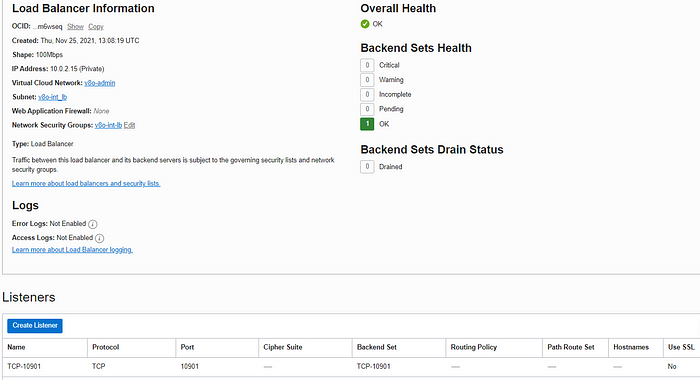Click the TCP protocol cell
700x380 pixels.
coord(99,367)
